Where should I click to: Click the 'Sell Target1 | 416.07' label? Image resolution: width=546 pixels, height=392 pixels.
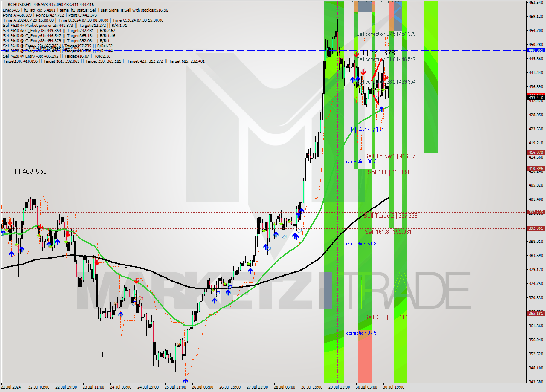(389, 156)
